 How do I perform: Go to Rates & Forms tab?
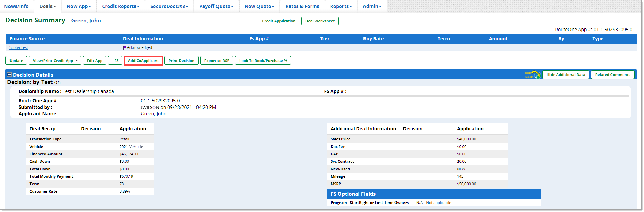(302, 6)
